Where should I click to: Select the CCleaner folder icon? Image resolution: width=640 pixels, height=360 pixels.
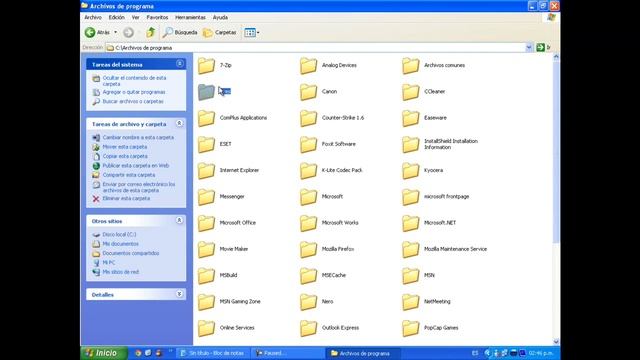click(x=410, y=92)
